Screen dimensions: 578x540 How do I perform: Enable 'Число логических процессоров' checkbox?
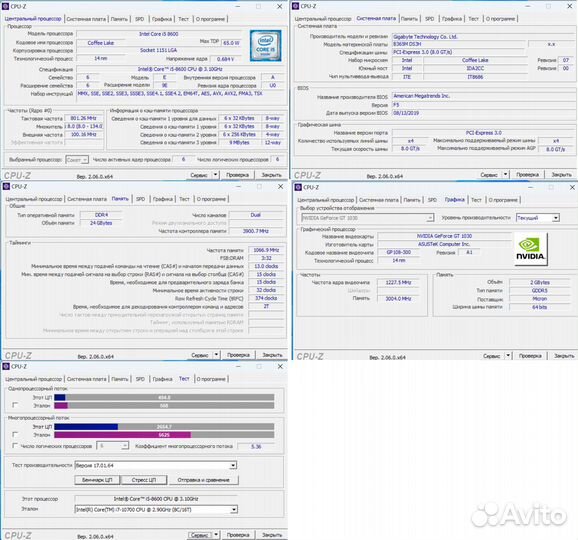coord(15,445)
